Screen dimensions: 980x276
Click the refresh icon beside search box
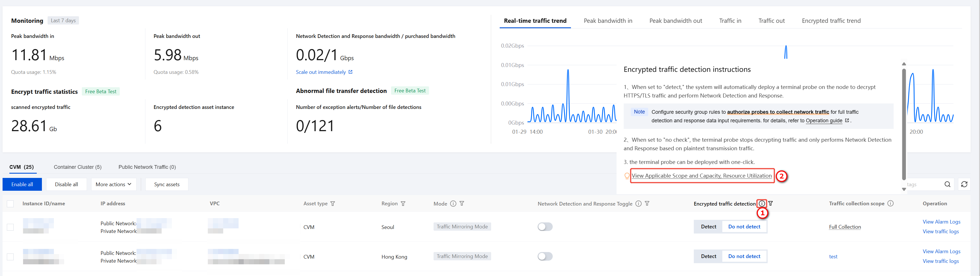coord(964,184)
